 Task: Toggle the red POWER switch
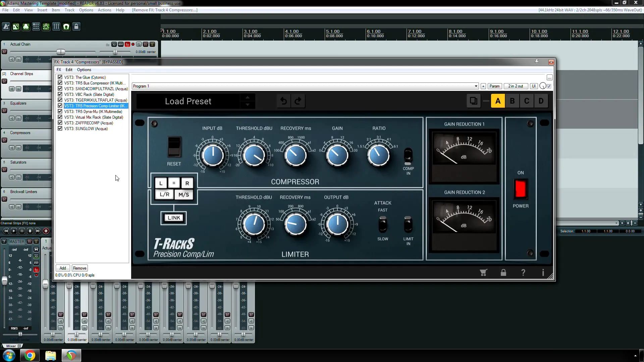[x=520, y=189]
